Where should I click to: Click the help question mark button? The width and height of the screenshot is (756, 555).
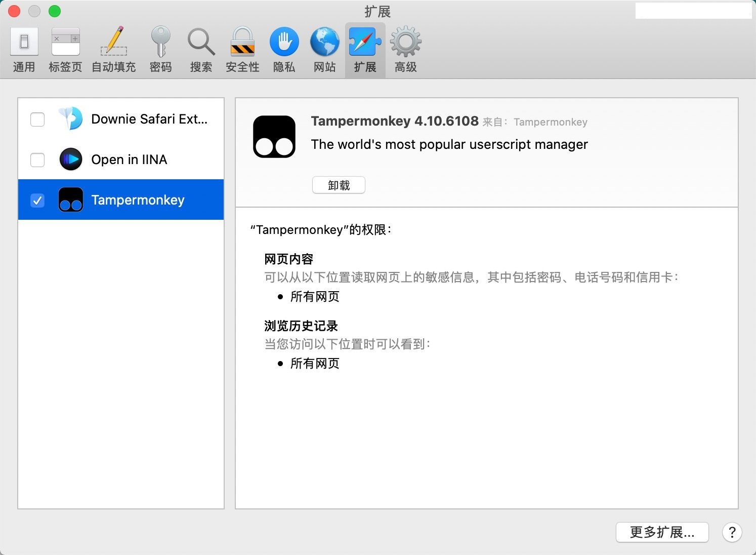[x=732, y=532]
